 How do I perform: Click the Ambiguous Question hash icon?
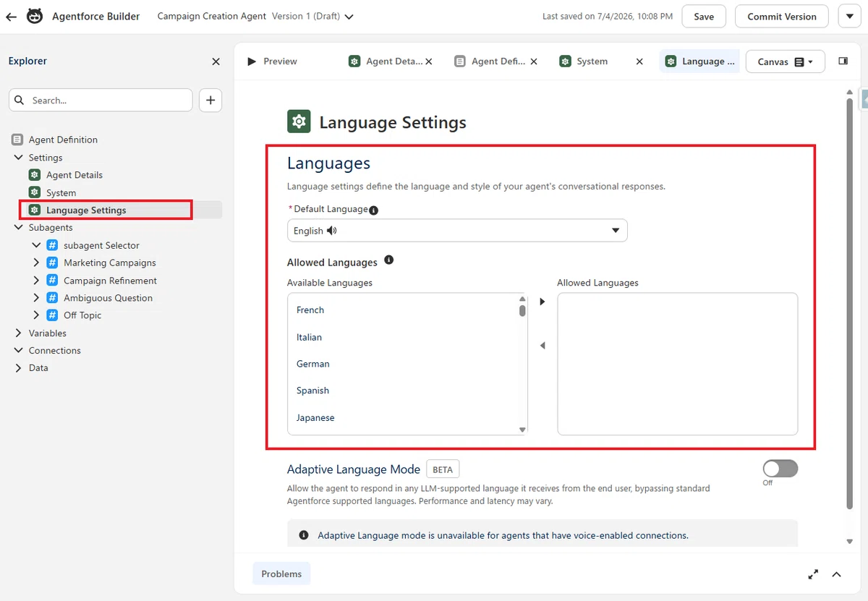point(52,297)
